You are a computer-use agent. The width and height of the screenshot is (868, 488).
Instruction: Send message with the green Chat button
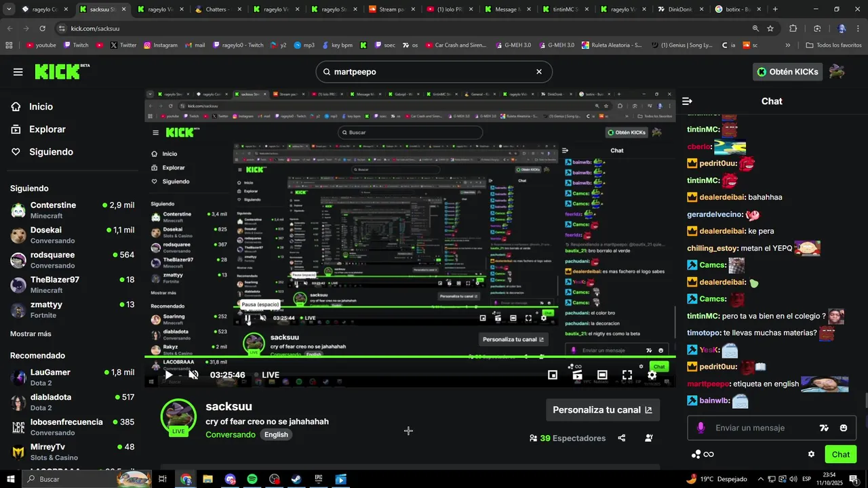[x=841, y=454]
